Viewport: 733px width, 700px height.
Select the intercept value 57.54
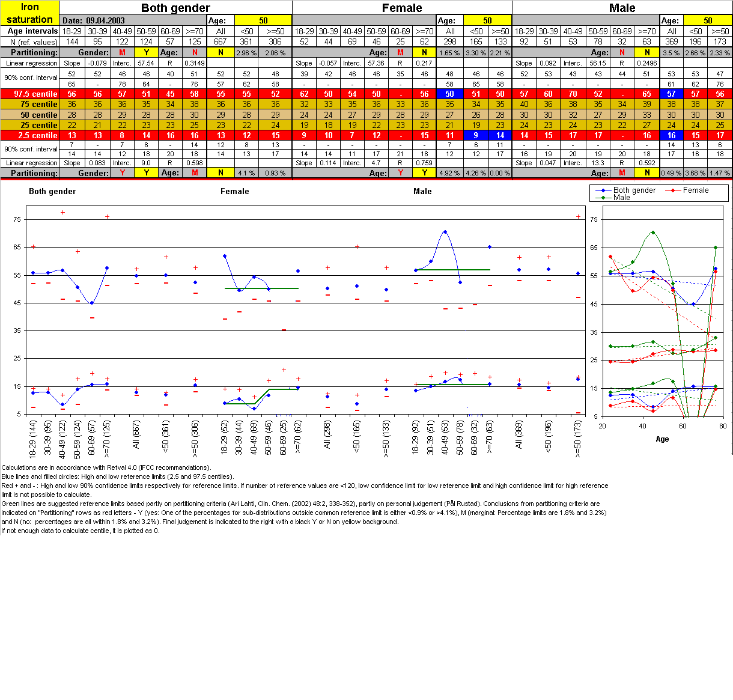coord(146,63)
